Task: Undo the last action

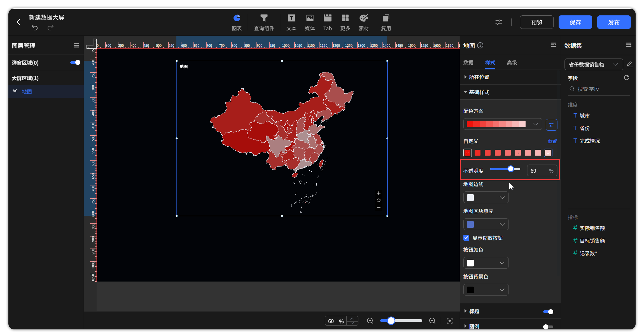Action: point(35,27)
